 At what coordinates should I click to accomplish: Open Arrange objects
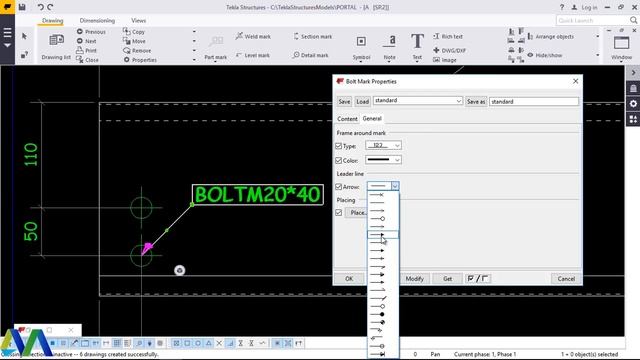[550, 36]
